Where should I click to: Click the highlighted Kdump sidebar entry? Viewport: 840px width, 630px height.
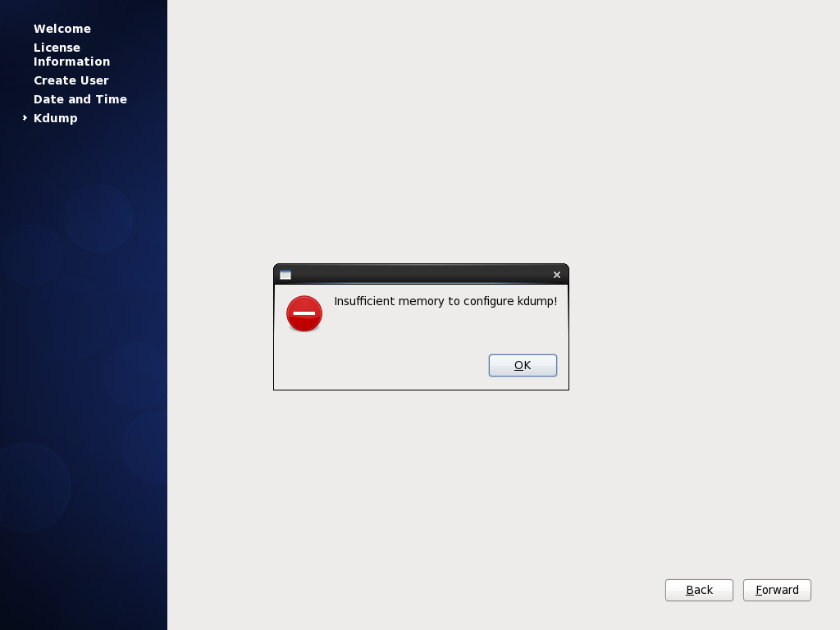[x=55, y=118]
